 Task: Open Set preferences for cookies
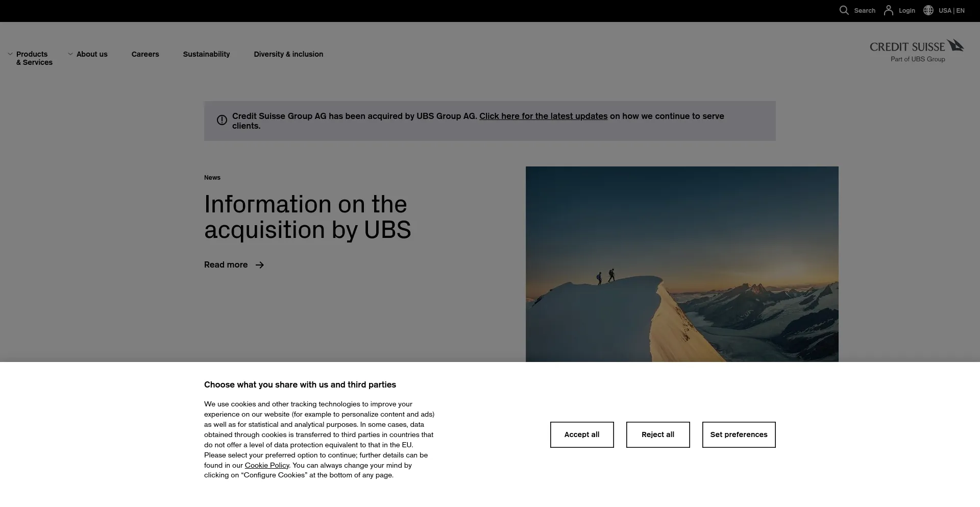click(739, 435)
